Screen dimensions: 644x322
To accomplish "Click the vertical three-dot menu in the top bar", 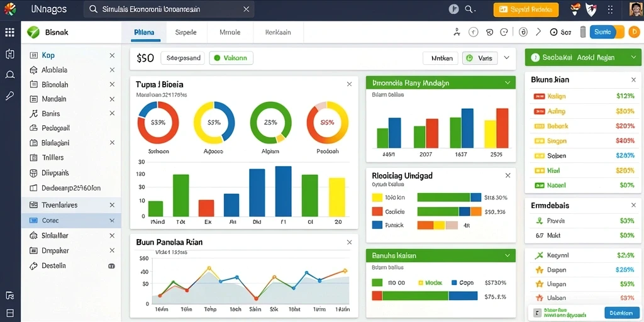I will 610,9.
